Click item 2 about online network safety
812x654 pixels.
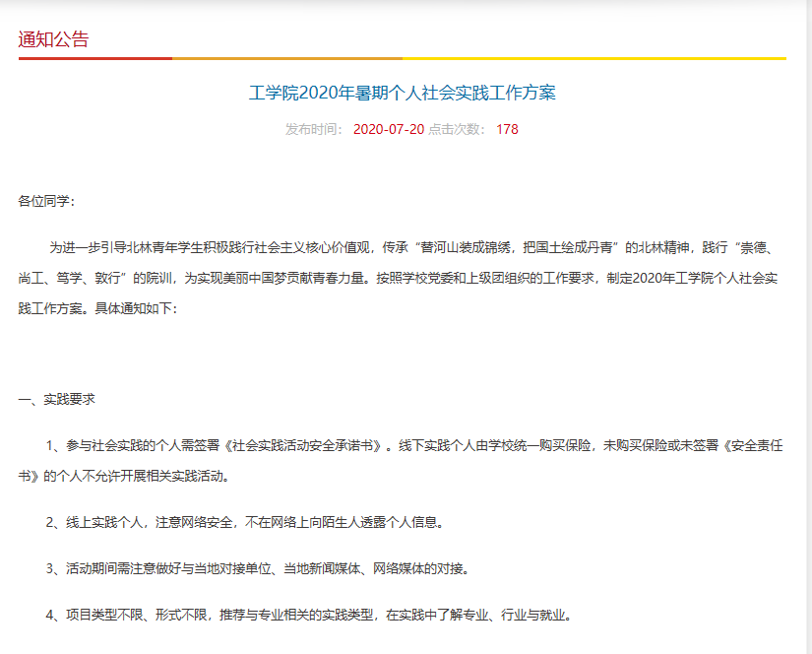[x=245, y=522]
